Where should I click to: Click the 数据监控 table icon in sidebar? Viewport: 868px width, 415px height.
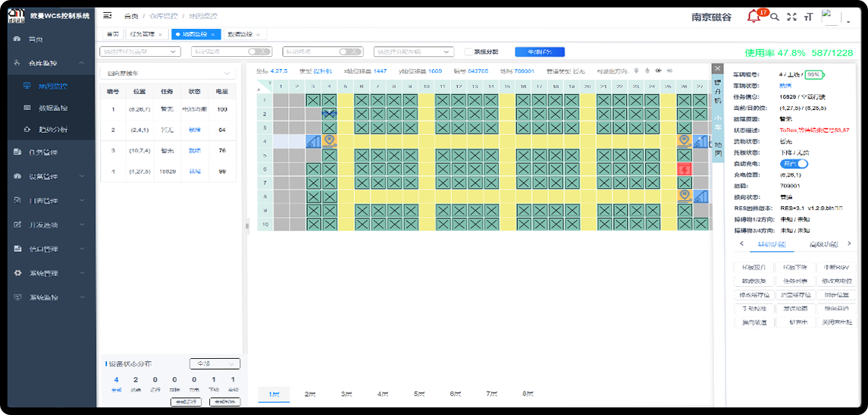[27, 108]
